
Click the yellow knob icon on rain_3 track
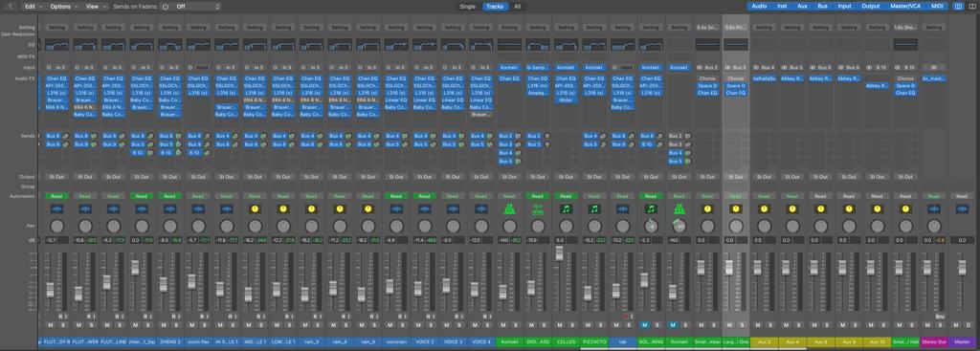311,208
